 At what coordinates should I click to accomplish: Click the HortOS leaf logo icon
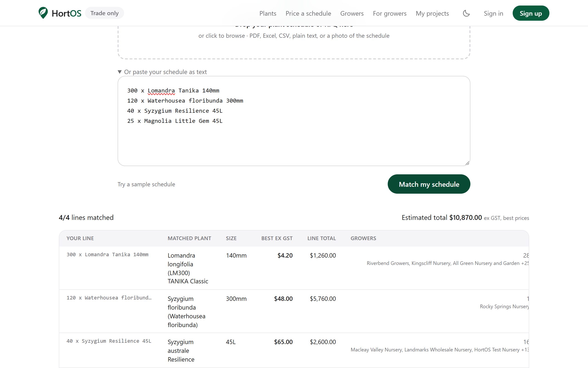(x=43, y=13)
